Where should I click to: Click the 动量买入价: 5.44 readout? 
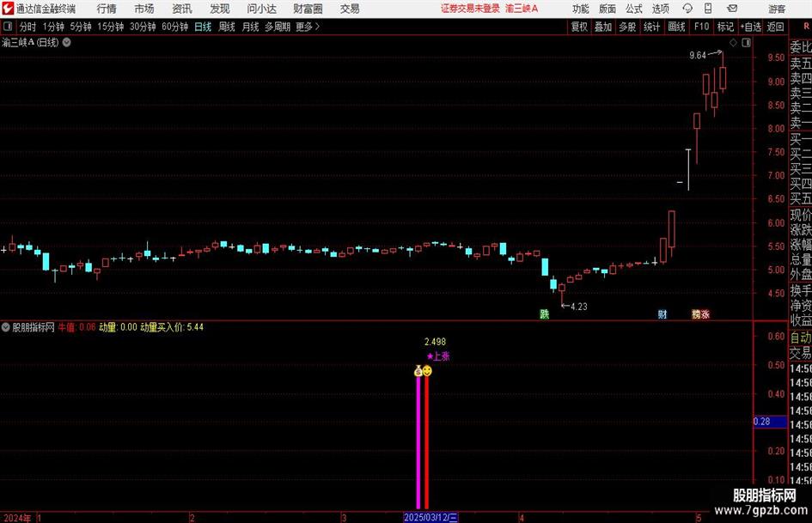[x=172, y=327]
